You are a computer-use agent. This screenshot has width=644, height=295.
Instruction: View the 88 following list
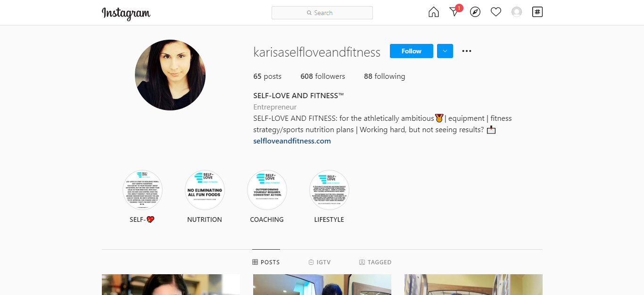tap(384, 76)
